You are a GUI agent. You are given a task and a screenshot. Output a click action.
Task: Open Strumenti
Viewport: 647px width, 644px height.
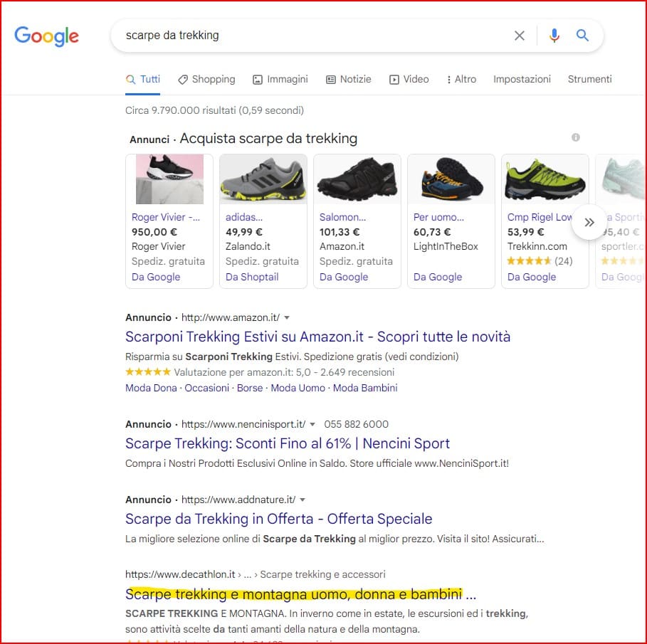[x=589, y=79]
